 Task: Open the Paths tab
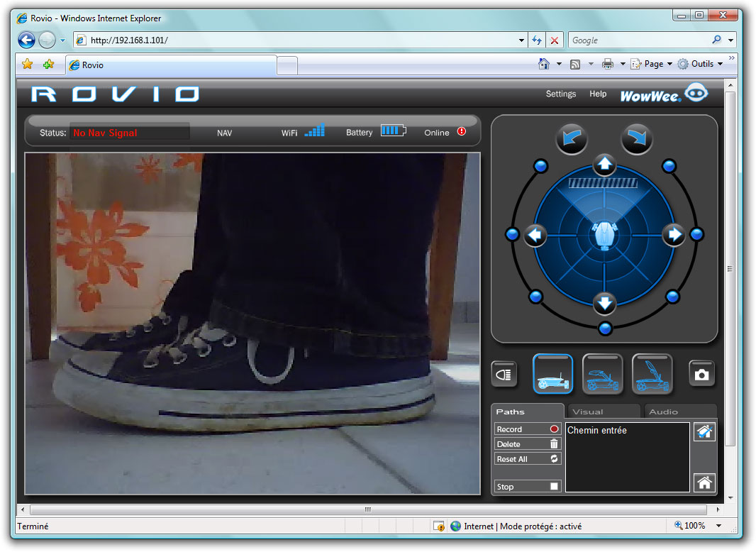[x=528, y=412]
